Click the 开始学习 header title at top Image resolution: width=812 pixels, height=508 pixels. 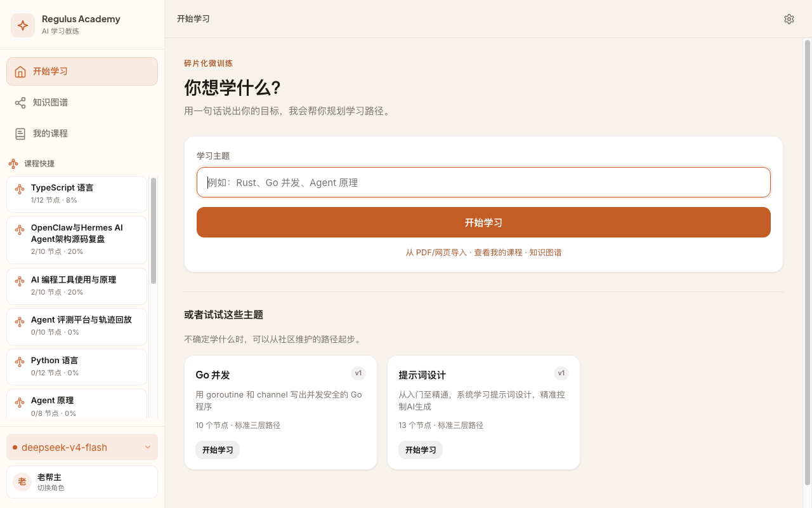click(193, 19)
